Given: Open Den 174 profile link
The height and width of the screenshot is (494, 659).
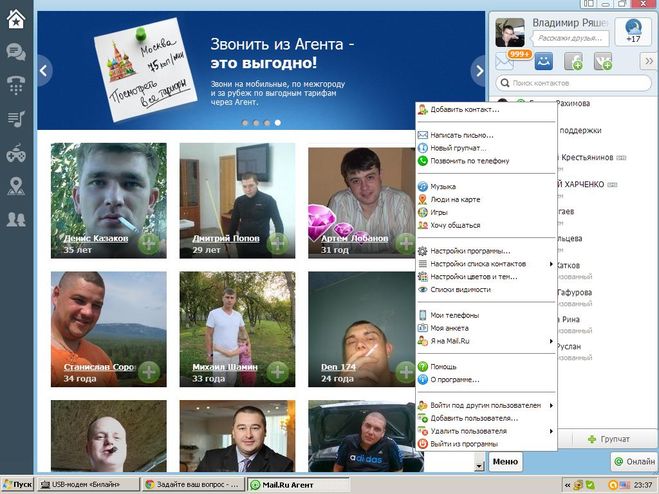Looking at the screenshot, I should 338,367.
